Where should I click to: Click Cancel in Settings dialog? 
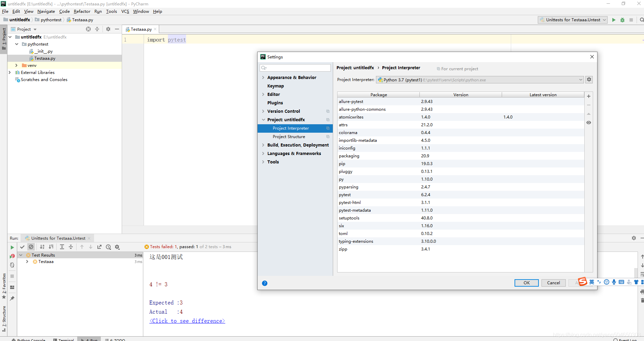[x=554, y=283]
